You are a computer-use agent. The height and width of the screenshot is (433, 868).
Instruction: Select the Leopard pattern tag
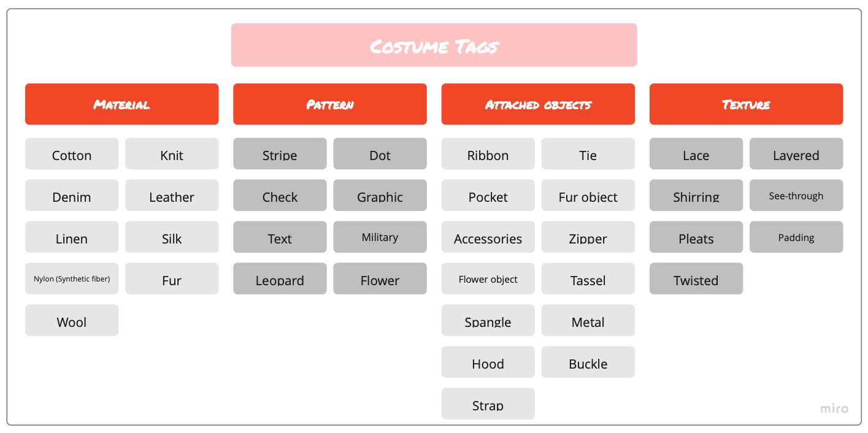280,278
